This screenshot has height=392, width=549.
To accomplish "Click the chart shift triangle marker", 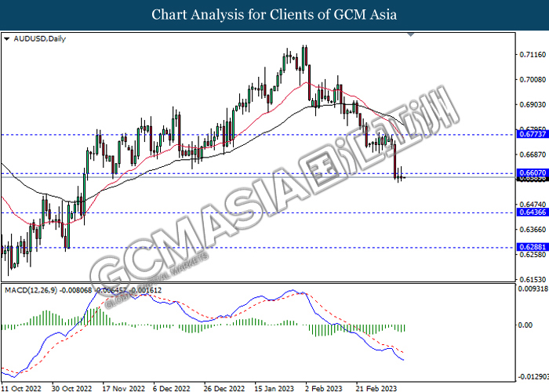I will (411, 34).
